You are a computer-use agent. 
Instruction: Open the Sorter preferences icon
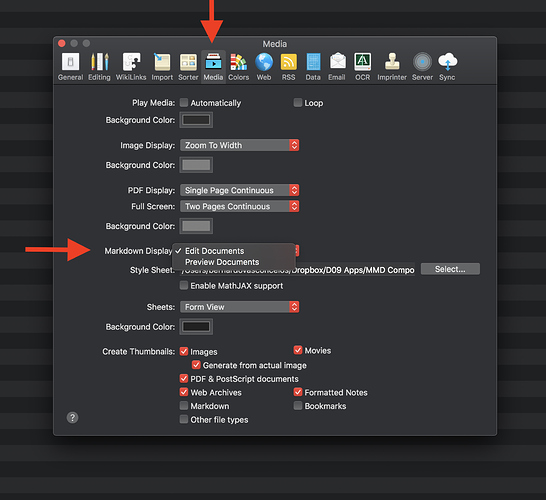[188, 67]
